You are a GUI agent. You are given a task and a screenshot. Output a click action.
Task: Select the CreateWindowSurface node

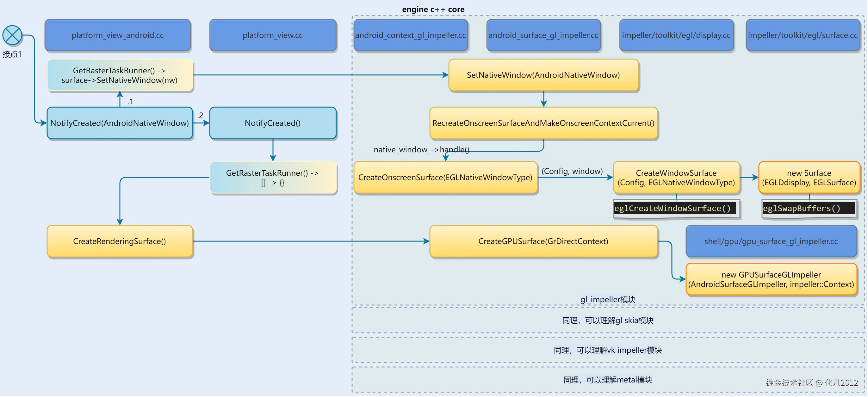click(676, 177)
